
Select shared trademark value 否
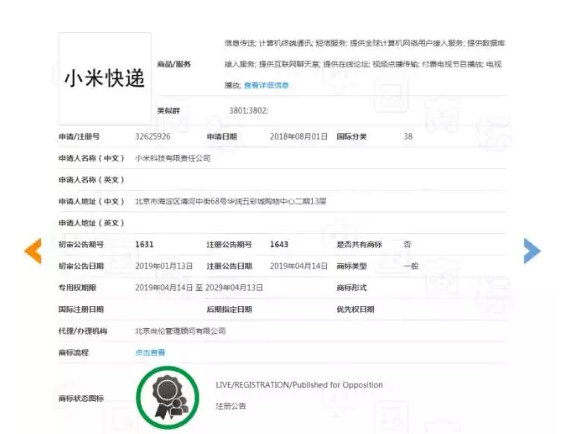pos(407,244)
